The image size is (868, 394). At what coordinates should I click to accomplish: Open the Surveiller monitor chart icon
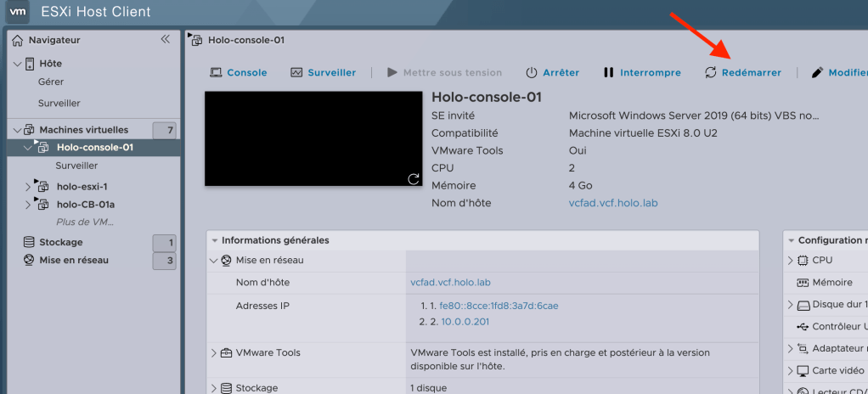click(296, 73)
